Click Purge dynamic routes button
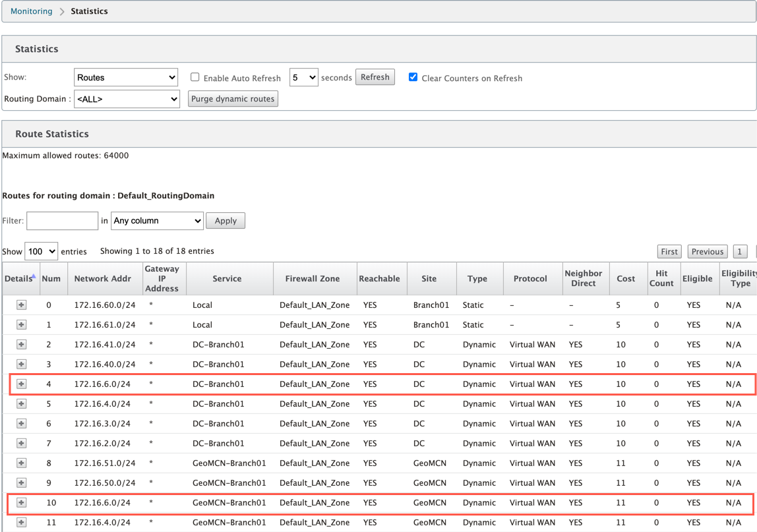 (x=233, y=99)
